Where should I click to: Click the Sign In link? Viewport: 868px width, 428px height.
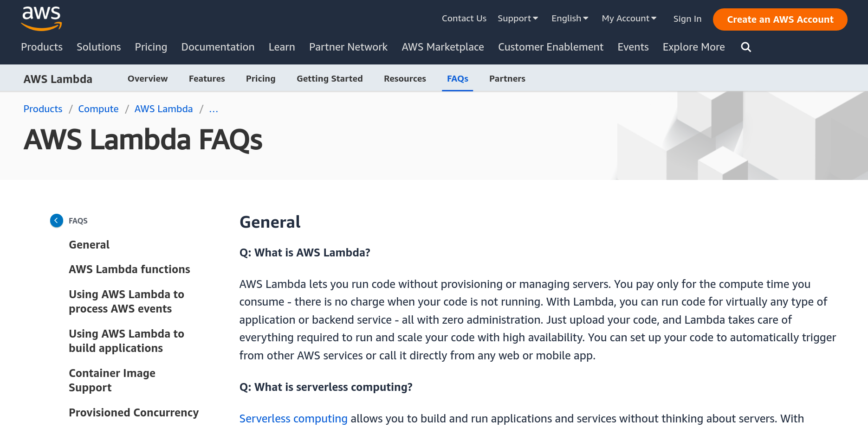687,19
